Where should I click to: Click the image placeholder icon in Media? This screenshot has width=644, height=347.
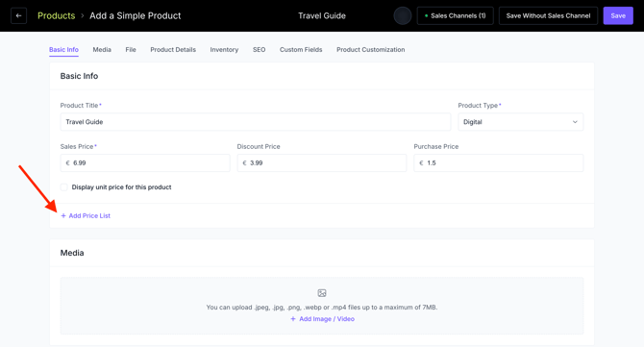(x=322, y=293)
